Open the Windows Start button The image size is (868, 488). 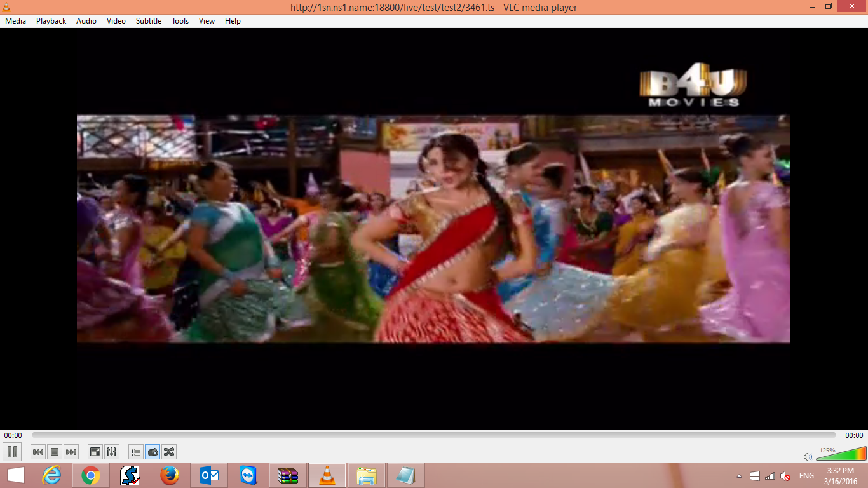coord(16,475)
